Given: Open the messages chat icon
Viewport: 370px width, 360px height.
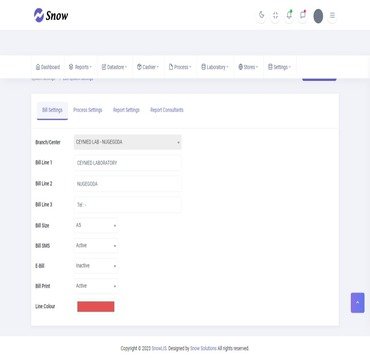Looking at the screenshot, I should pyautogui.click(x=303, y=15).
